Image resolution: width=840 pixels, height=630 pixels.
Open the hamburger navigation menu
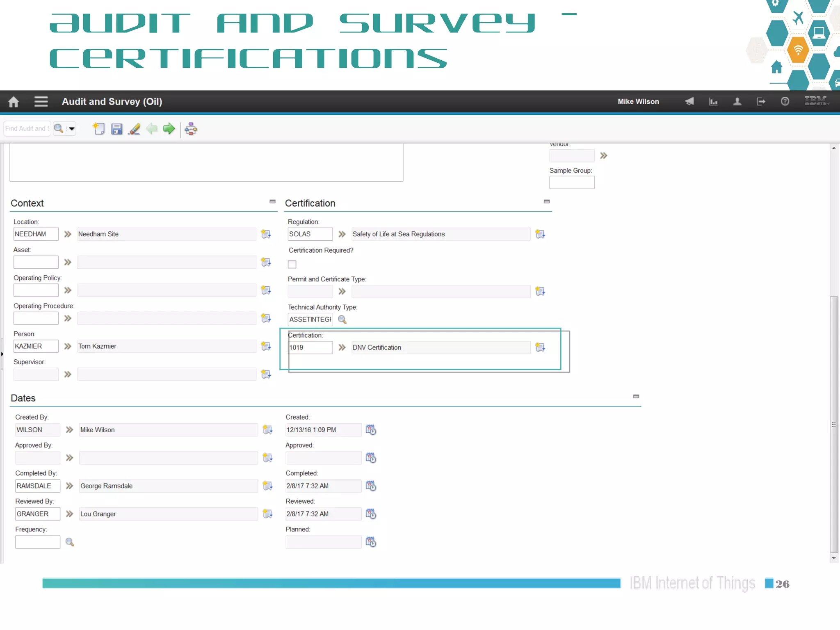[41, 102]
